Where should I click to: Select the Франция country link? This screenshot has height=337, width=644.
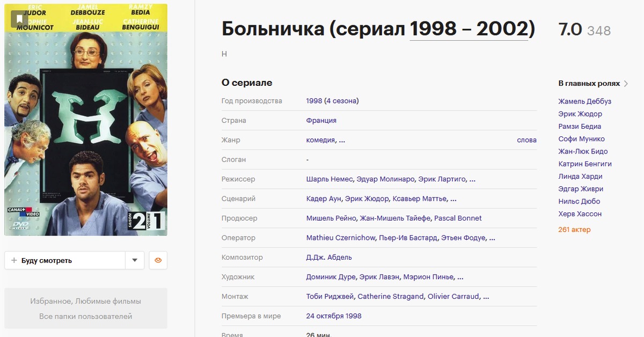(x=321, y=121)
